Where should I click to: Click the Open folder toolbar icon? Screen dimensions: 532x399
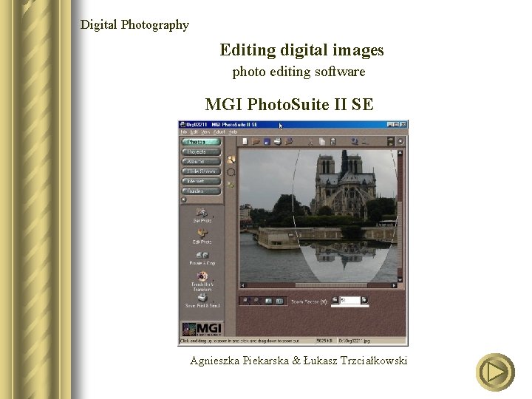(256, 141)
